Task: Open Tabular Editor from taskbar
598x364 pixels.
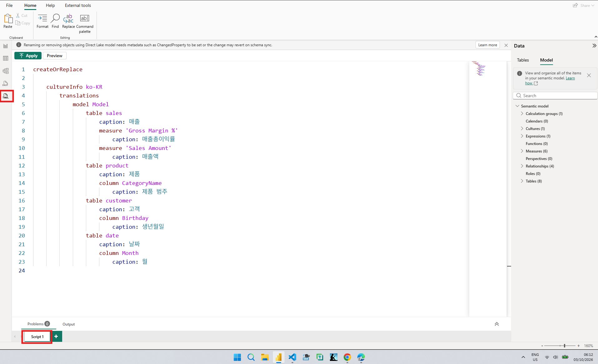Action: (x=320, y=357)
